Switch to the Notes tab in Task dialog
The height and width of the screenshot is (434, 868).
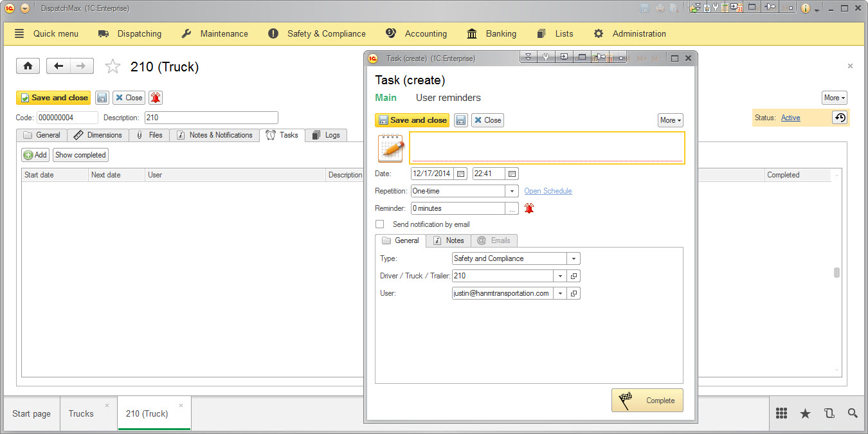[x=448, y=240]
